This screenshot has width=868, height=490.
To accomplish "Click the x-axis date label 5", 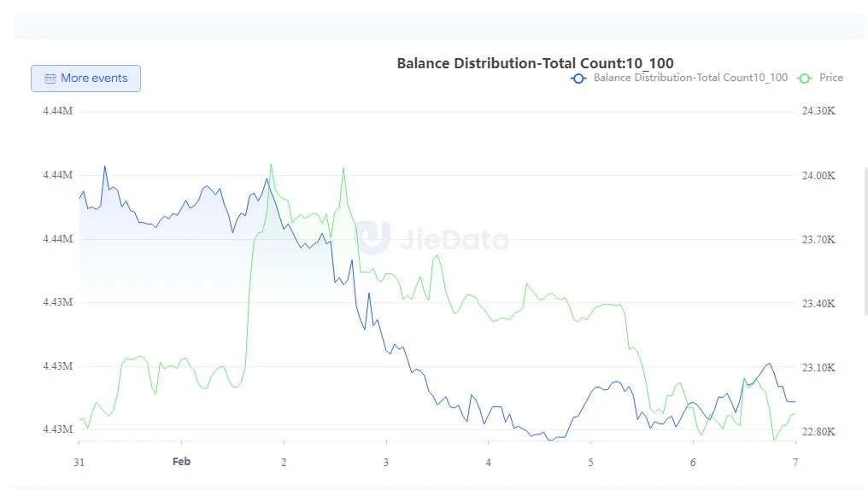I will [590, 463].
